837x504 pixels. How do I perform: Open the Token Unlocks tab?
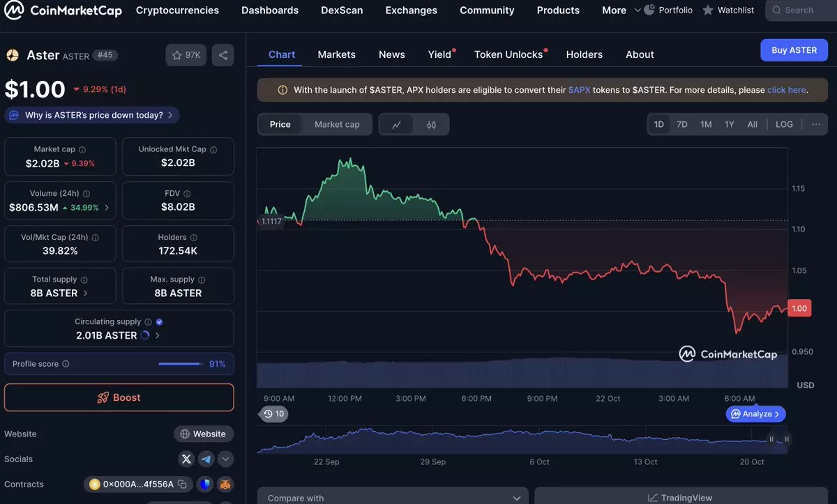[508, 54]
